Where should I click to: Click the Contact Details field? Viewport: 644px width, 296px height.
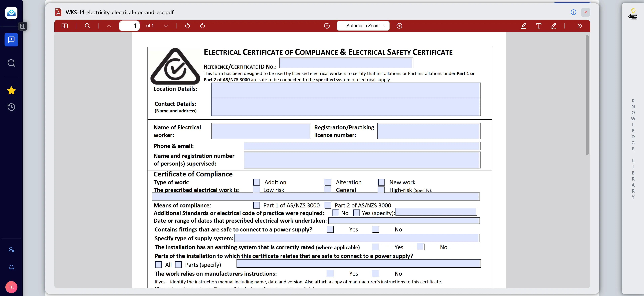click(x=346, y=107)
